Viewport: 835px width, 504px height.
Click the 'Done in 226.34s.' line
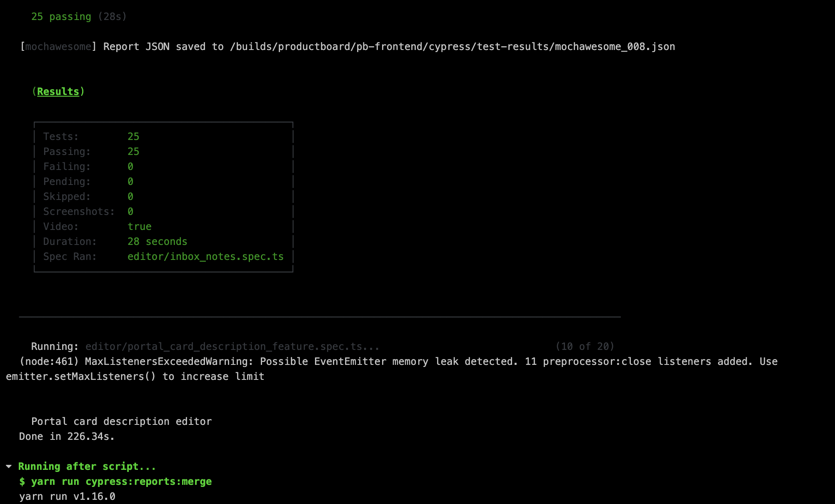67,436
